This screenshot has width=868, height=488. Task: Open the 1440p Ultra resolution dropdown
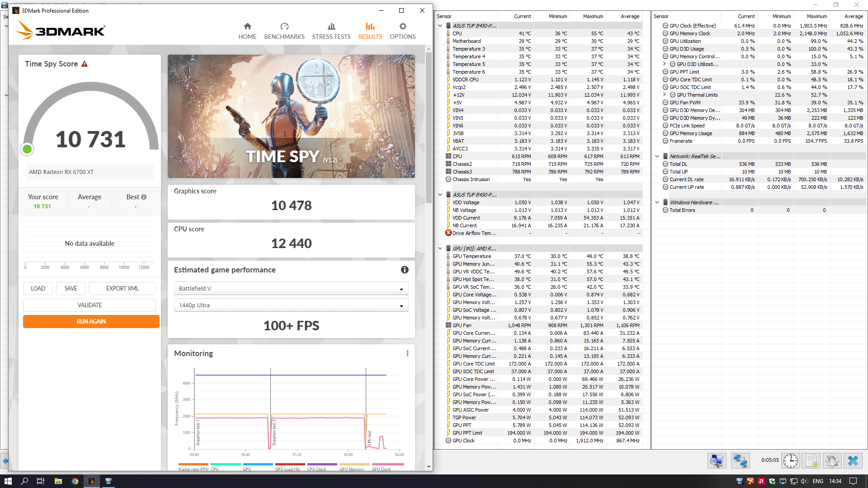click(291, 305)
